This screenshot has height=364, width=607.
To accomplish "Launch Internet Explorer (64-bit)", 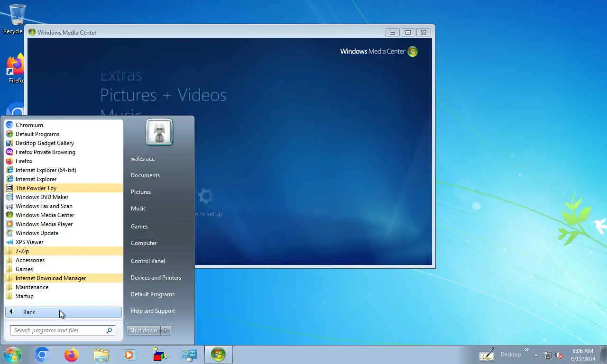I will click(x=64, y=170).
